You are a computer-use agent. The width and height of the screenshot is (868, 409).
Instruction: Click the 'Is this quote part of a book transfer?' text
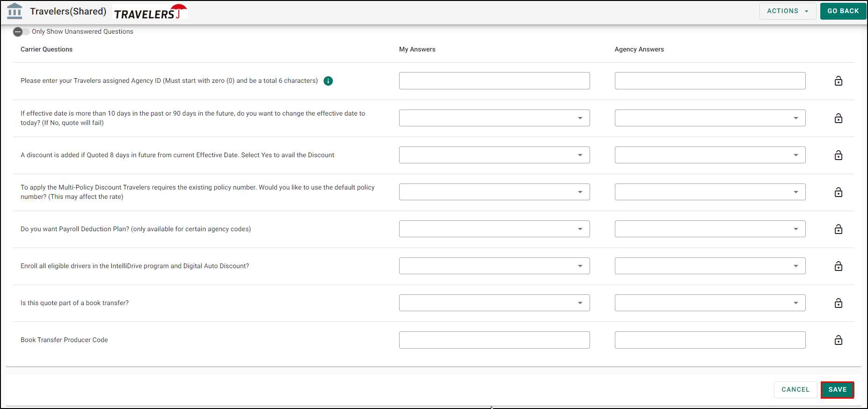74,303
